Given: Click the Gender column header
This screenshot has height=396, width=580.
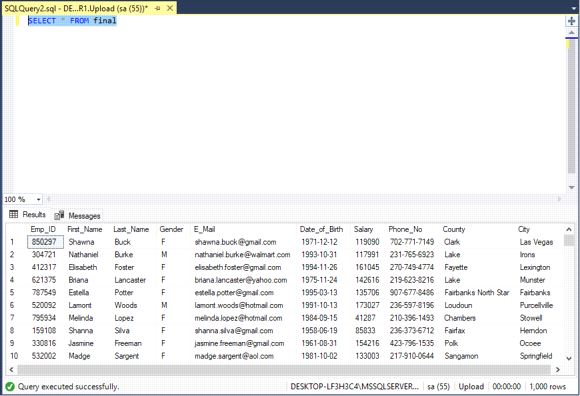Looking at the screenshot, I should (x=171, y=229).
